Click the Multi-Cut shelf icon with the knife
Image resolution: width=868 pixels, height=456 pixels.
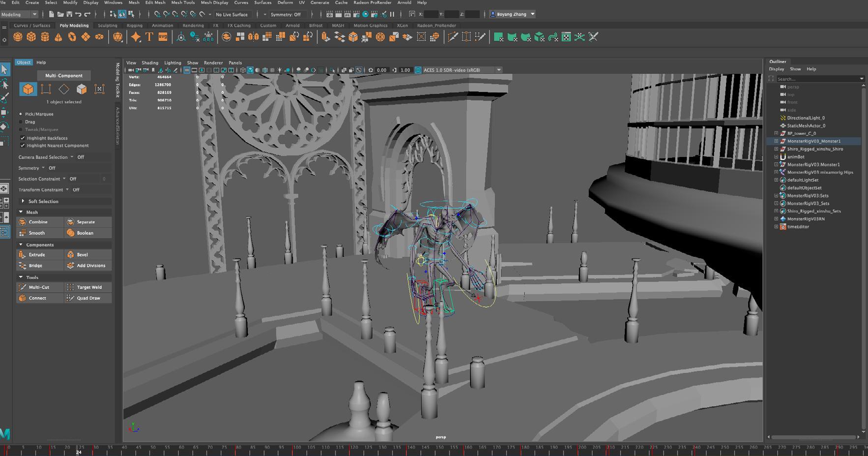(453, 37)
